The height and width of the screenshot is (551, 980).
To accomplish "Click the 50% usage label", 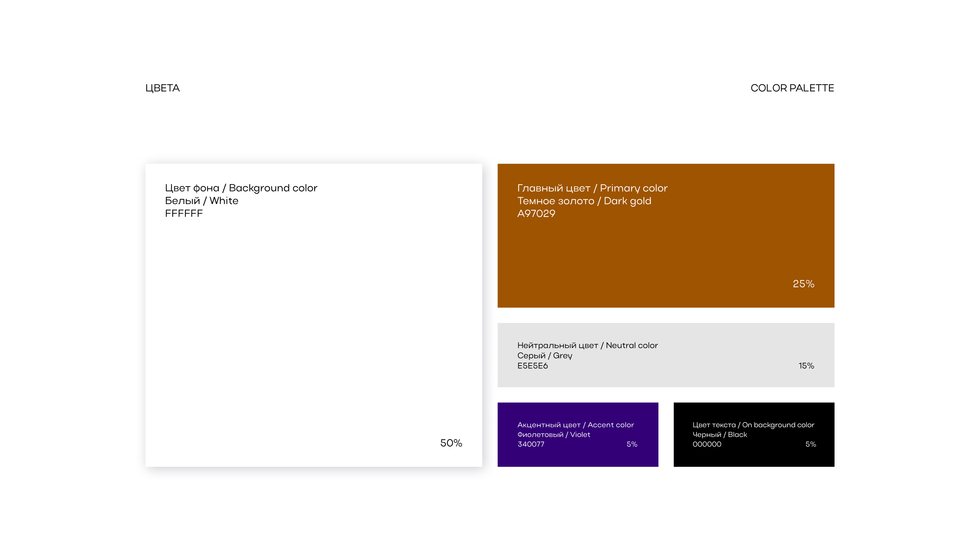I will click(451, 443).
